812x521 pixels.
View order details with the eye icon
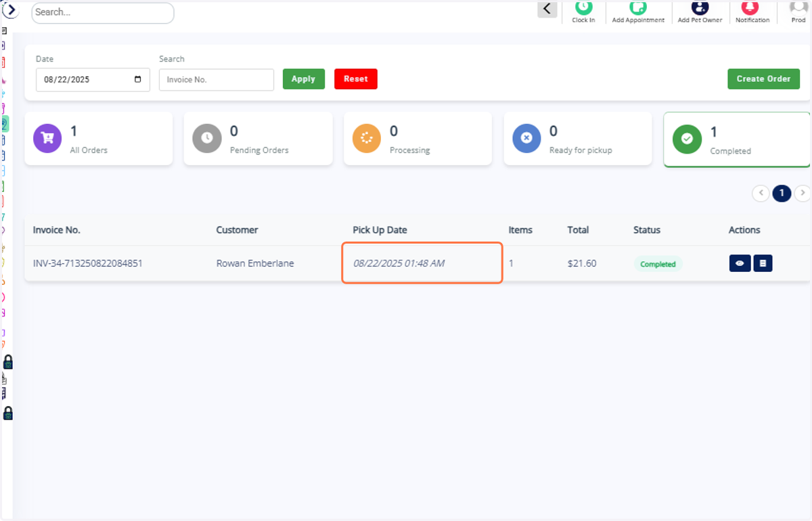tap(740, 263)
